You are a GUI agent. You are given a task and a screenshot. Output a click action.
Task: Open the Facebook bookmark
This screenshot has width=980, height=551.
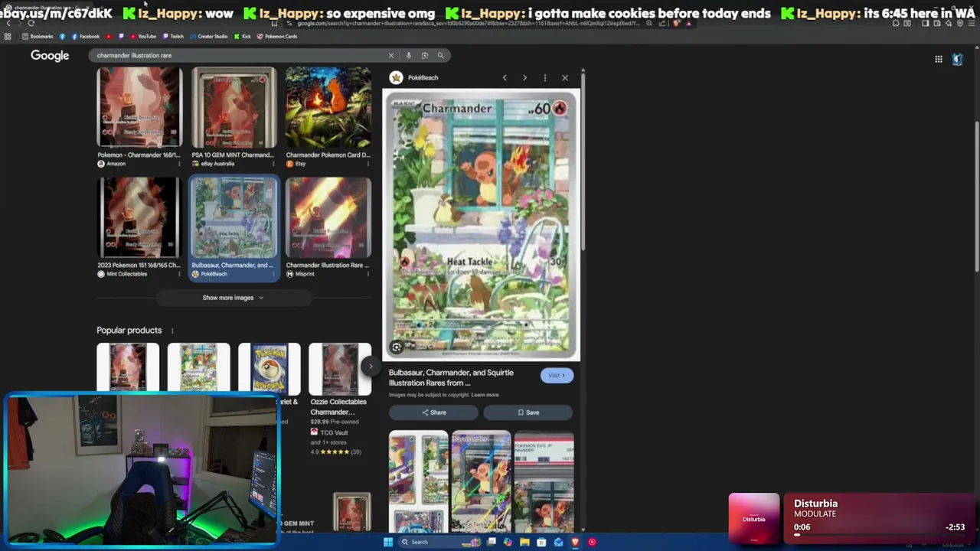(85, 36)
